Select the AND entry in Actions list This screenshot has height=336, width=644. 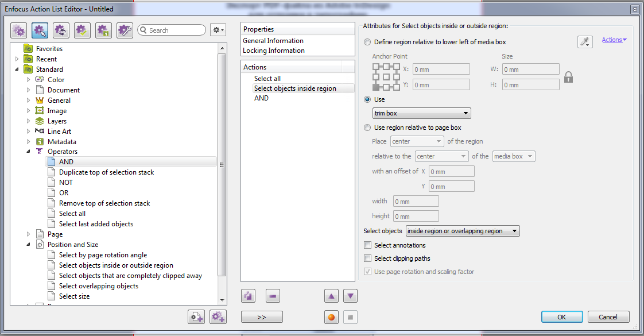click(x=261, y=98)
